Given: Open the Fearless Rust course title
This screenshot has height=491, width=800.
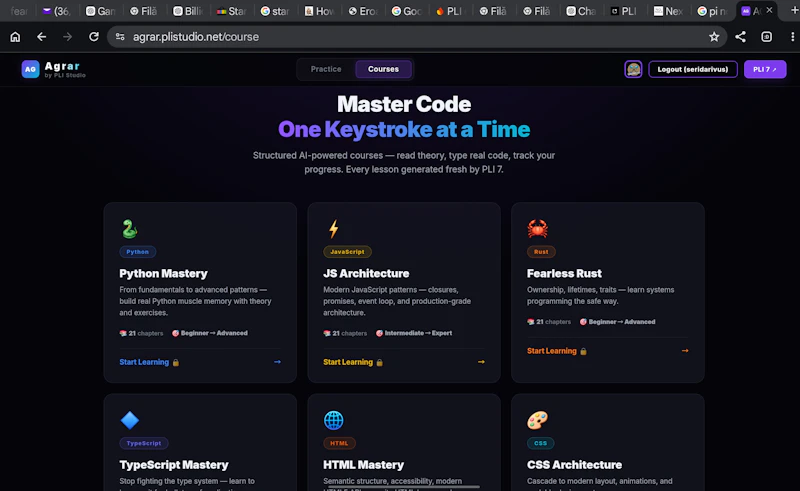Looking at the screenshot, I should pos(564,274).
